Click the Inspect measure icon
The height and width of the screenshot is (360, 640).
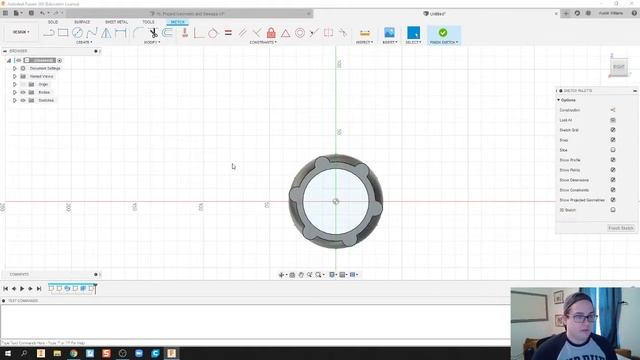[365, 33]
